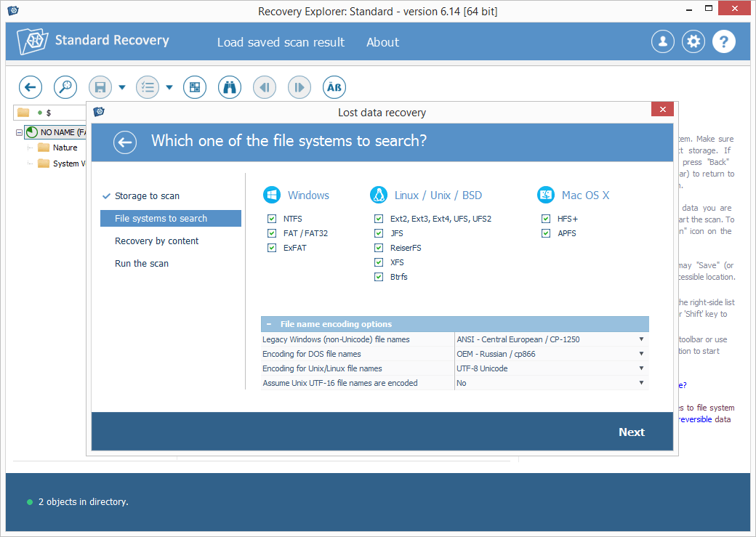
Task: Collapse the File name encoding options section
Action: tap(269, 324)
